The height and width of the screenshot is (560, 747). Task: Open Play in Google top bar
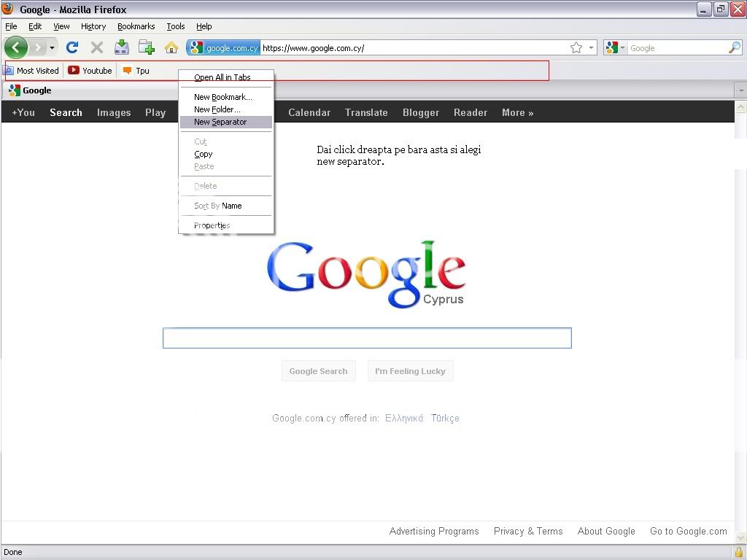coord(155,112)
